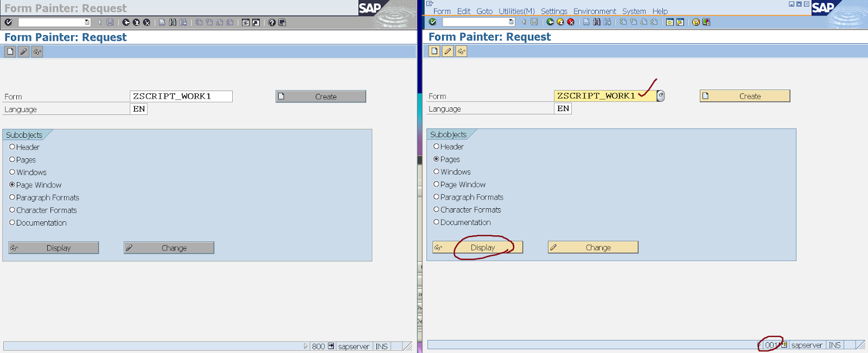Click Create page icon in left application toolbar
The width and height of the screenshot is (868, 353).
(10, 52)
